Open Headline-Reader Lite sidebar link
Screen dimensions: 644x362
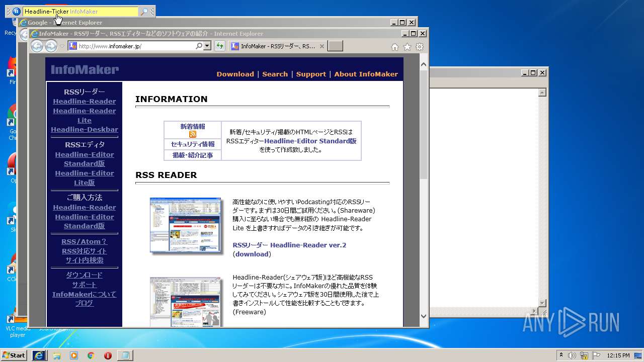tap(85, 116)
